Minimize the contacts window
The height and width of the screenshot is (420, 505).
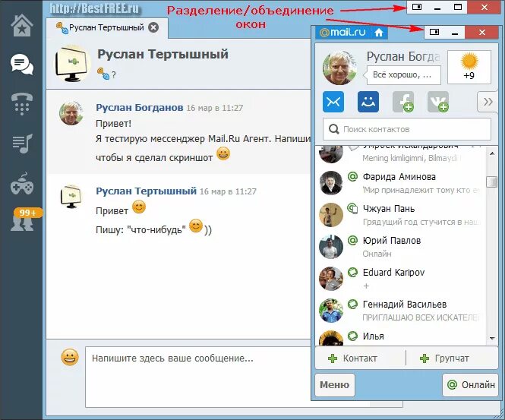point(455,32)
